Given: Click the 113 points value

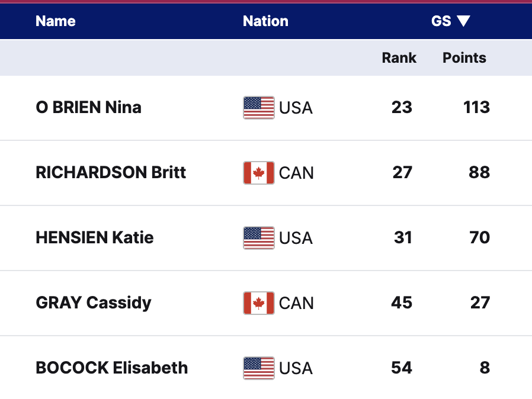Looking at the screenshot, I should (x=476, y=108).
